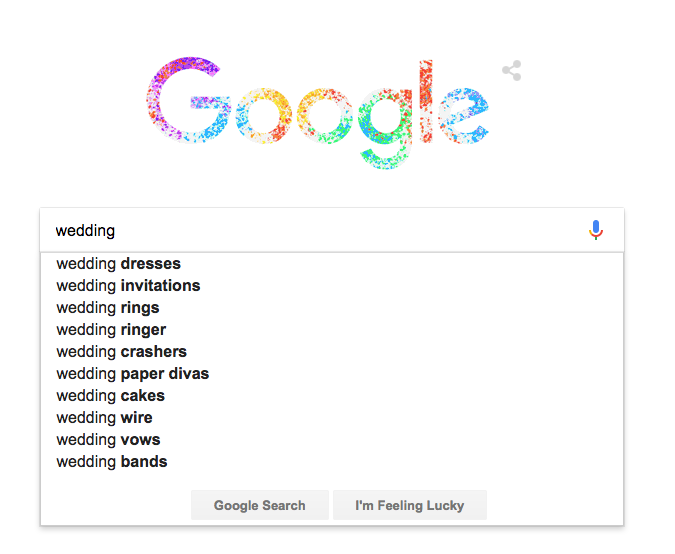Select the "wedding bands" suggestion
The image size is (675, 554).
tap(112, 462)
